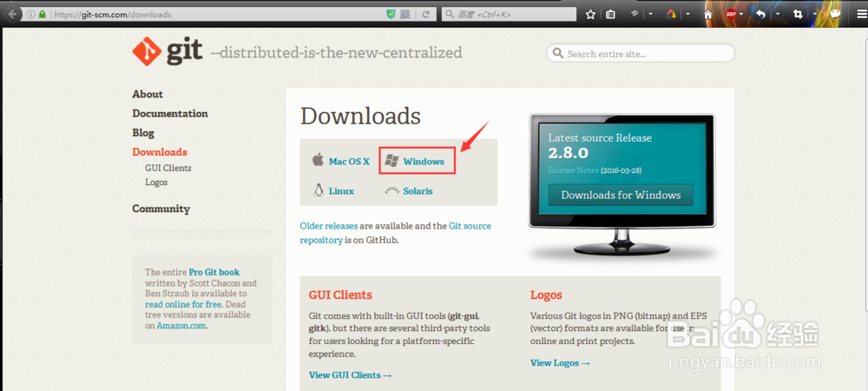Open Community in the sidebar
This screenshot has width=868, height=391.
point(161,209)
